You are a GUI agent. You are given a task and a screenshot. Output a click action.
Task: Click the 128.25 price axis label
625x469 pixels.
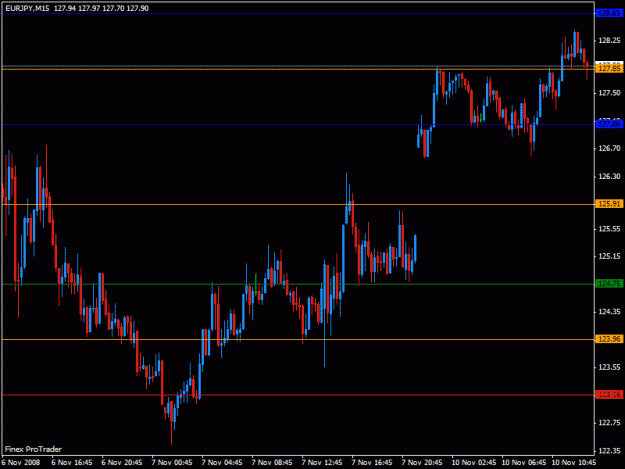(x=609, y=40)
